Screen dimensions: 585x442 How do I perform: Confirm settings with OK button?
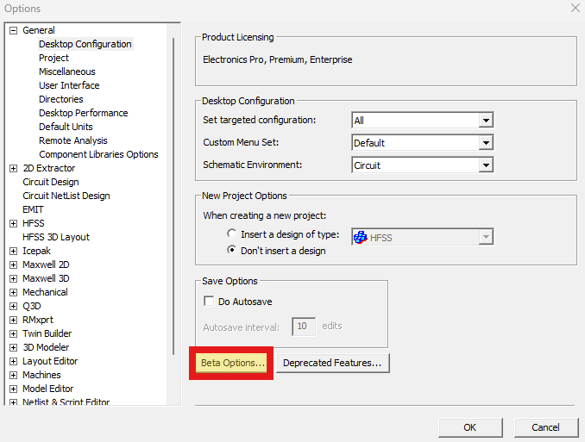[x=470, y=427]
